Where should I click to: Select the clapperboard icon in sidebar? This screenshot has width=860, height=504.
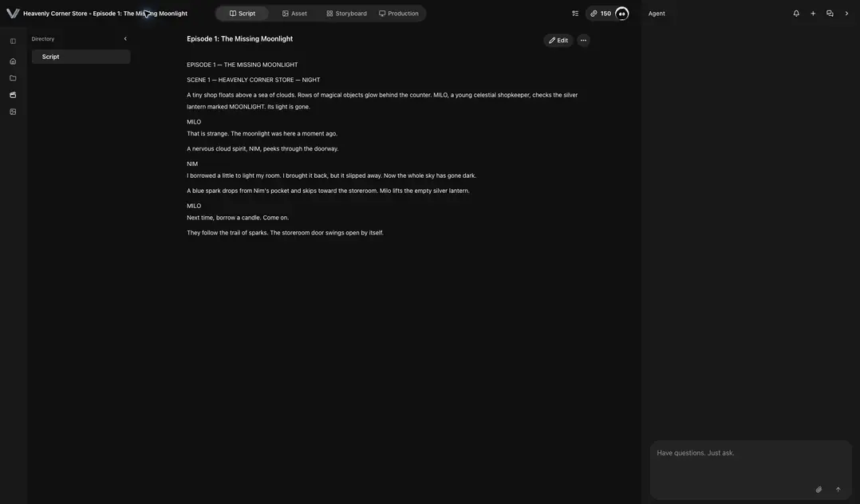(13, 95)
